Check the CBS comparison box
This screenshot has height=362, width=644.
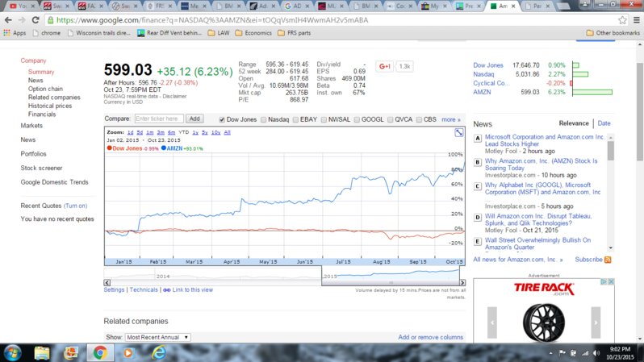[419, 119]
